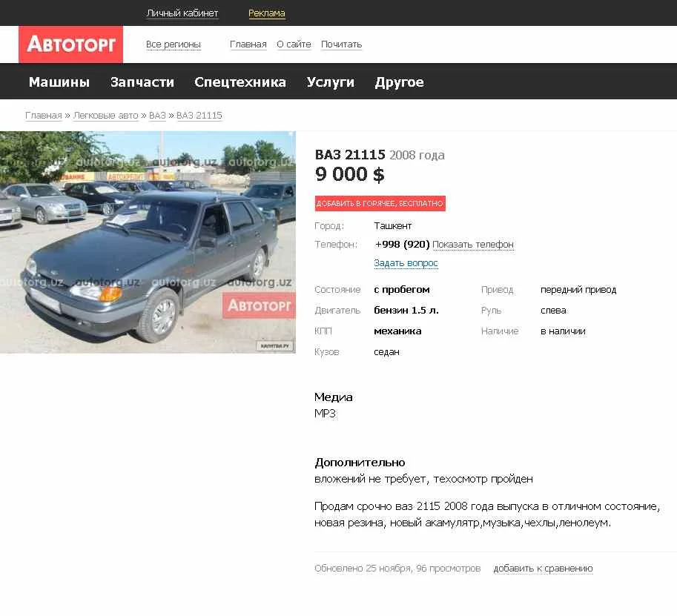This screenshot has height=616, width=677.
Task: Open Личный кабинет link
Action: pyautogui.click(x=182, y=13)
